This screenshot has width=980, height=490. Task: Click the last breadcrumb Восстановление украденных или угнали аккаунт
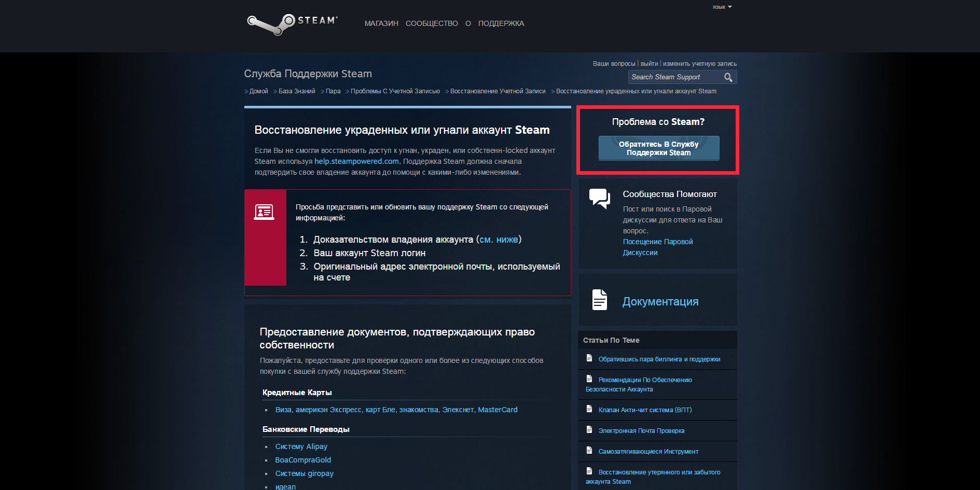[x=636, y=91]
